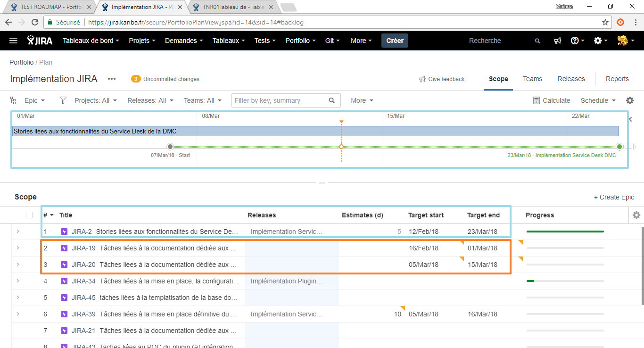Viewport: 644px width, 348px height.
Task: Open the hamburger navigation menu
Action: 13,41
